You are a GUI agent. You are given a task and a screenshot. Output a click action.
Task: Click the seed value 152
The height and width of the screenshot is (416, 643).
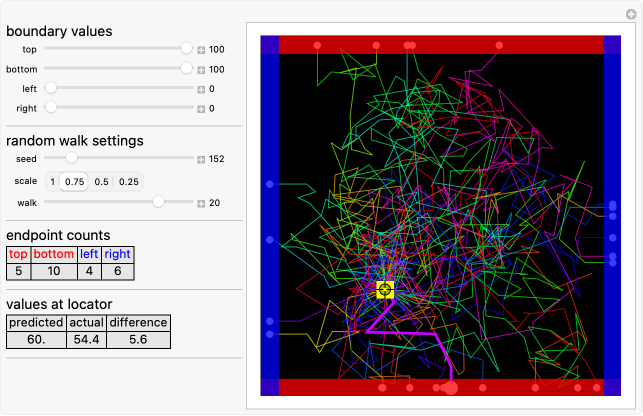tap(217, 159)
